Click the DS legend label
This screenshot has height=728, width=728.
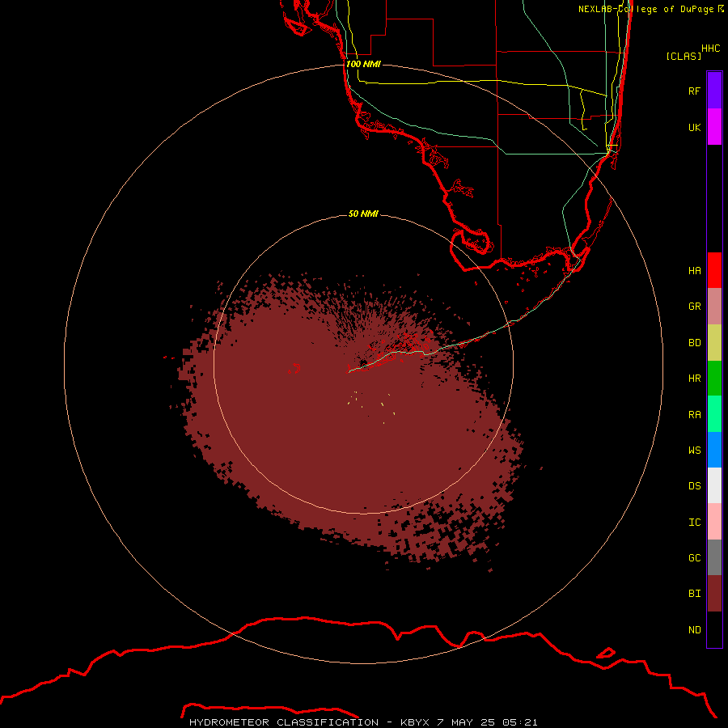[694, 486]
